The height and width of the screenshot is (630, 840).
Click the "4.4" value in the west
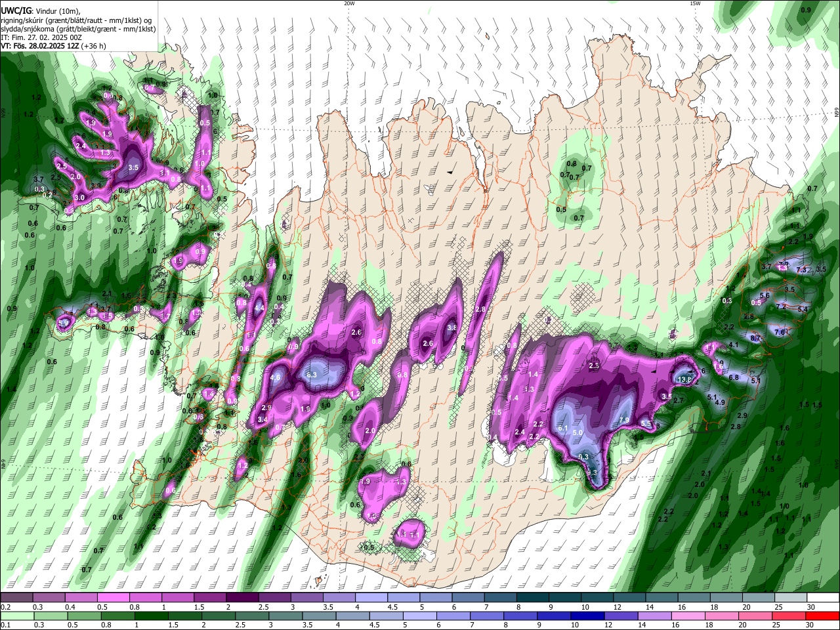259,308
